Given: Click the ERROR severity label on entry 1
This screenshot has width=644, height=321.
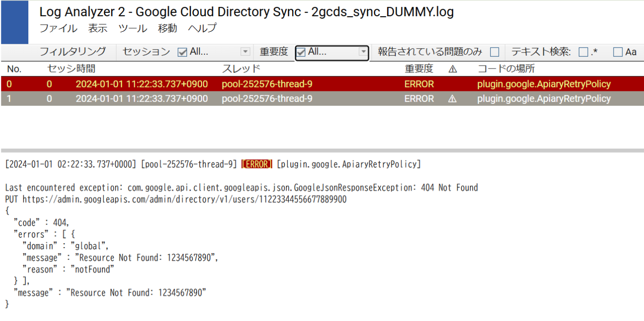Looking at the screenshot, I should [419, 98].
